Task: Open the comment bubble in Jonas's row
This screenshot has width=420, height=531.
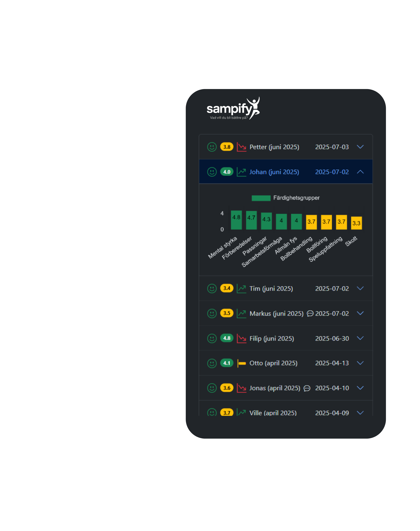Action: tap(307, 388)
